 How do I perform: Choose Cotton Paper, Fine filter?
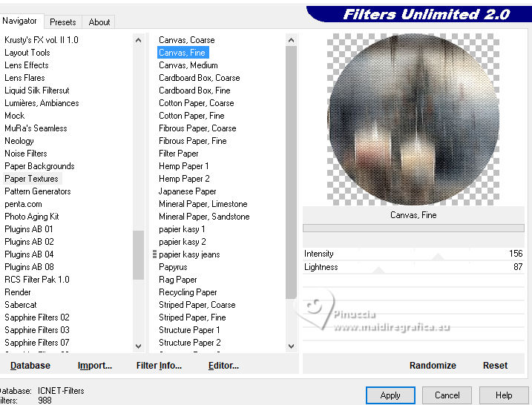point(191,116)
